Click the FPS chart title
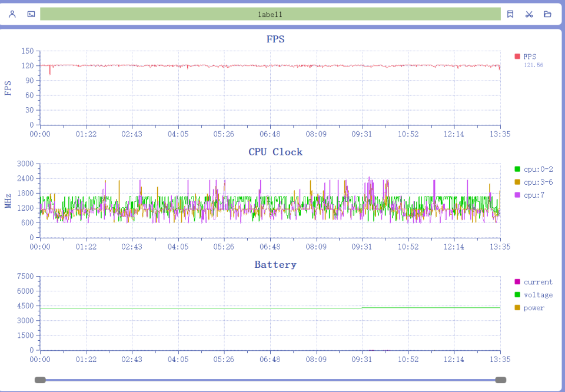 click(x=275, y=39)
